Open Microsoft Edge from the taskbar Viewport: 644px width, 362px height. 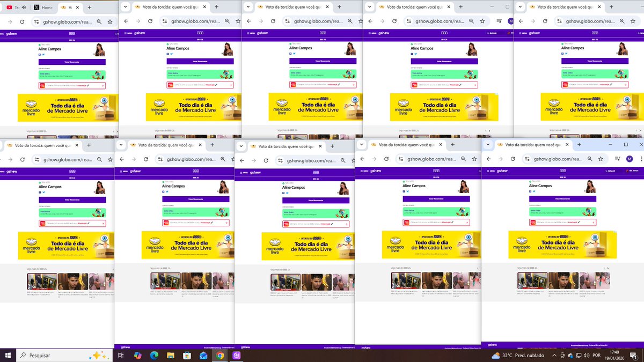click(154, 355)
